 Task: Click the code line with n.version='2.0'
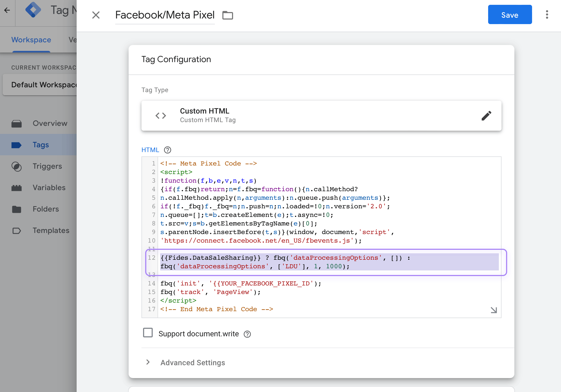275,206
